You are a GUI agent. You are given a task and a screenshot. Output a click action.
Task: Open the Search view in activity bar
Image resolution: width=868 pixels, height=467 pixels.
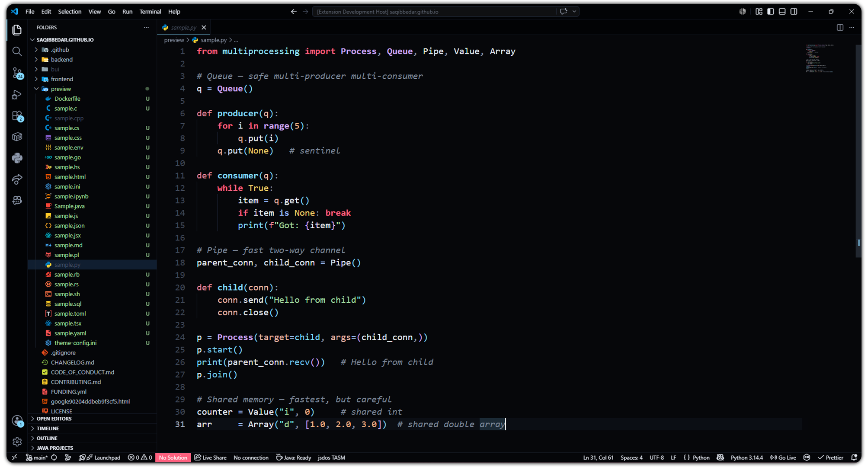click(17, 51)
